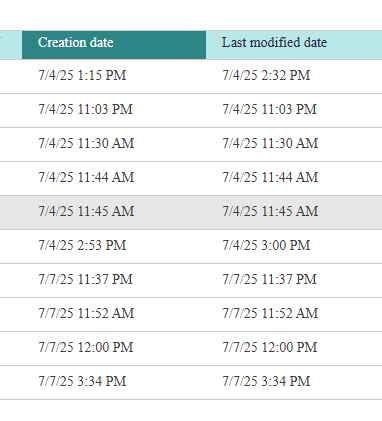
Task: Select row created 7/7/25 11:37 PM
Action: (191, 280)
